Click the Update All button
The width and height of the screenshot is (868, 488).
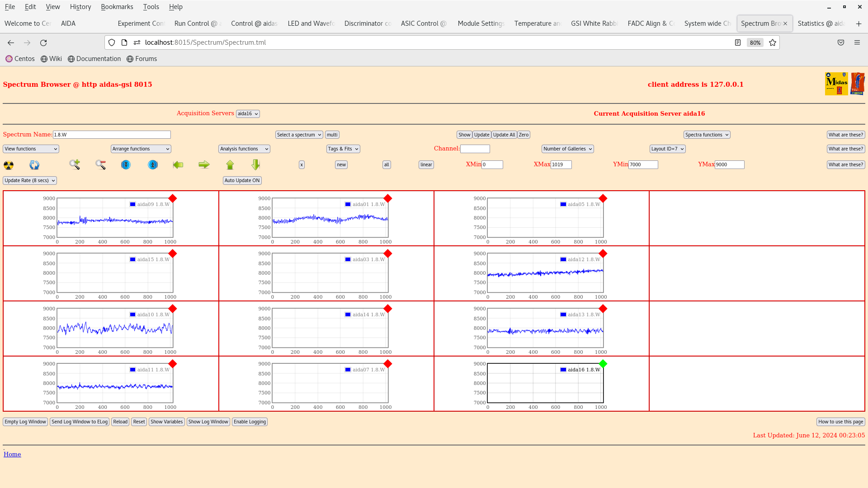[x=504, y=135]
